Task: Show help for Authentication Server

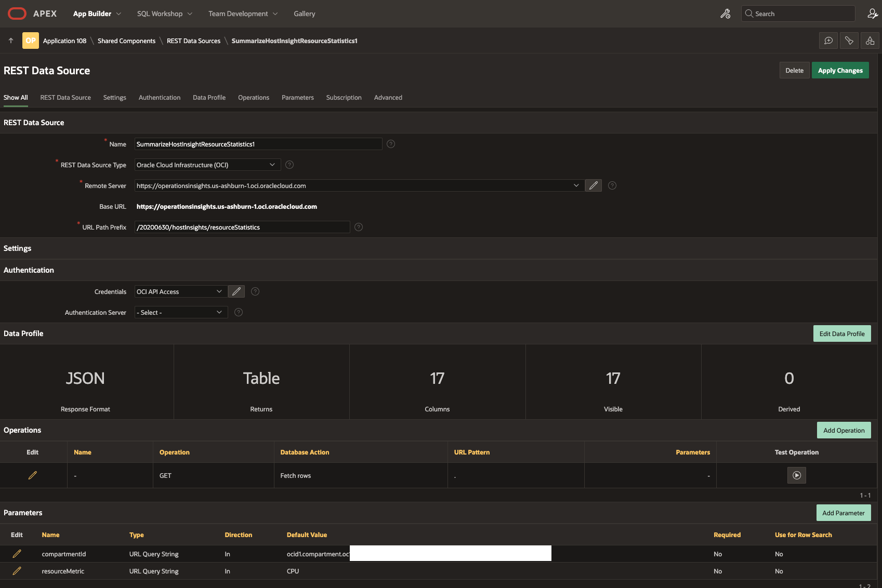Action: (239, 312)
